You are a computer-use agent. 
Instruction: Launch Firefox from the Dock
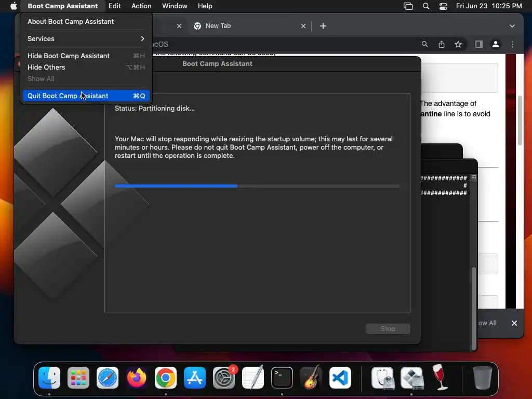137,378
